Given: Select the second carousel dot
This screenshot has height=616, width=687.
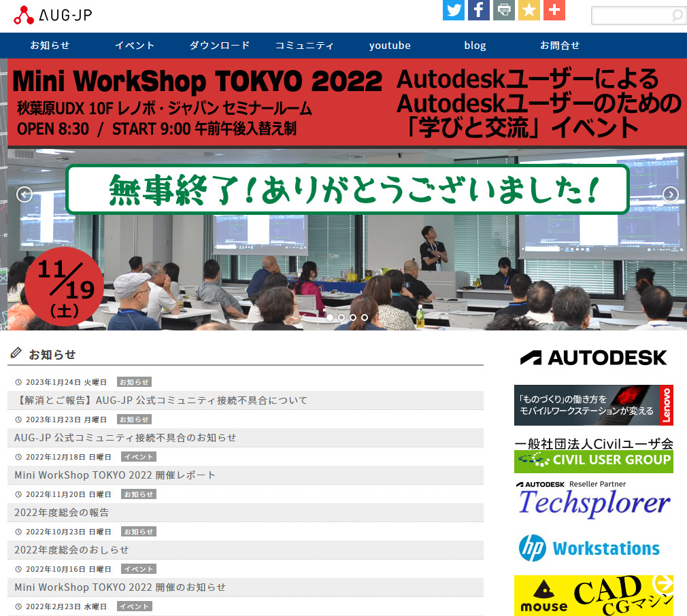Looking at the screenshot, I should tap(341, 318).
